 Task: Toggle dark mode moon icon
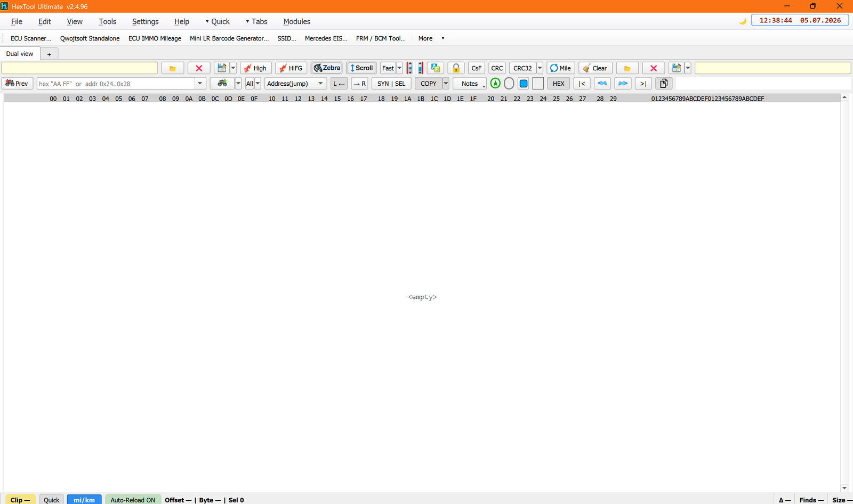743,21
